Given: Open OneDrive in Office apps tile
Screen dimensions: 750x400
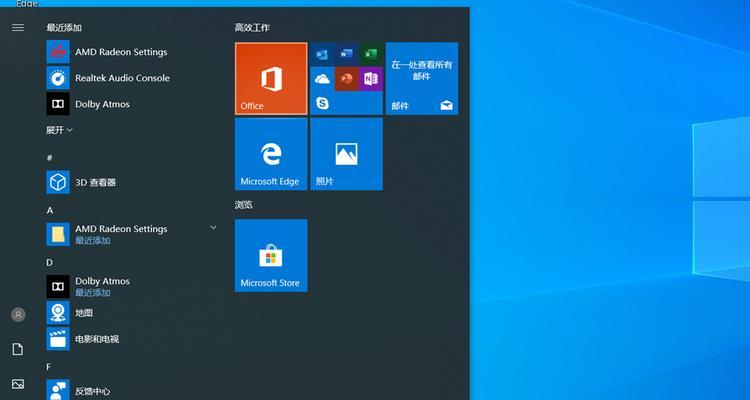Looking at the screenshot, I should [322, 78].
